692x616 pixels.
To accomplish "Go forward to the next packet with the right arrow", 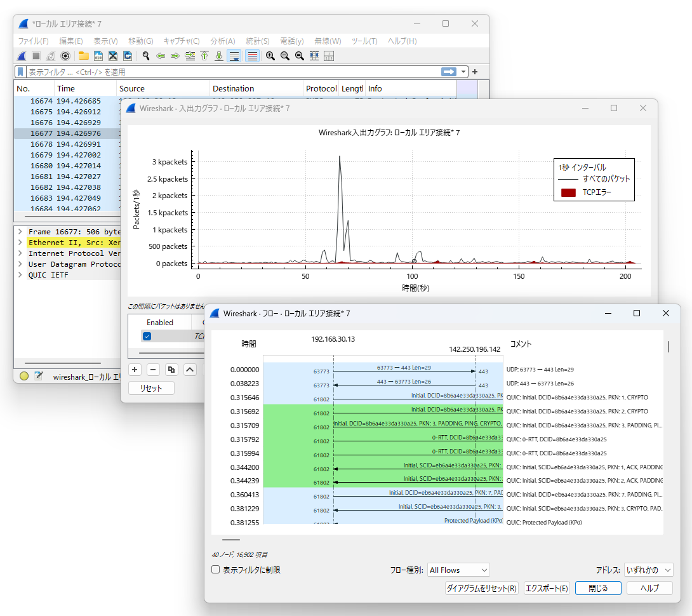I will 175,56.
